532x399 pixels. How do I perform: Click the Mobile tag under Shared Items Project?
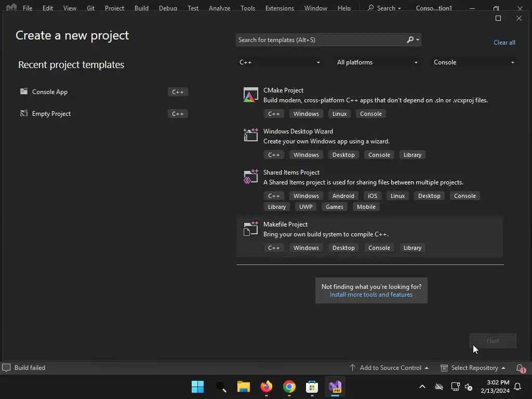coord(366,207)
